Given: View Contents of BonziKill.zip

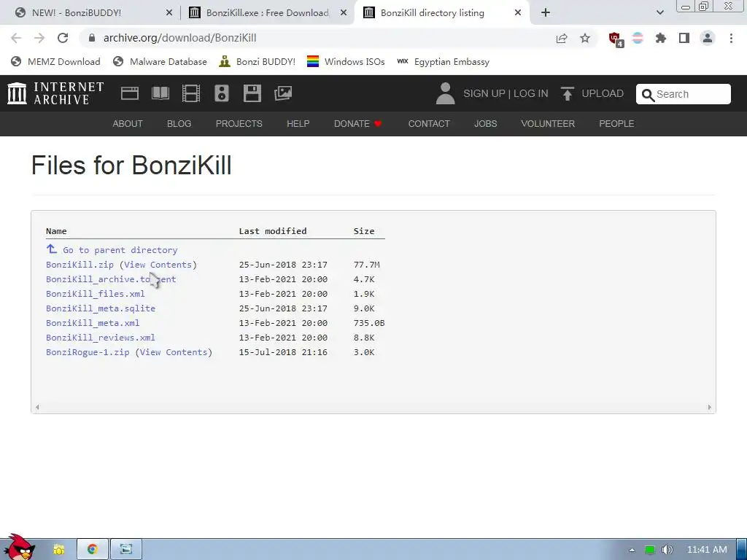Looking at the screenshot, I should coord(158,265).
